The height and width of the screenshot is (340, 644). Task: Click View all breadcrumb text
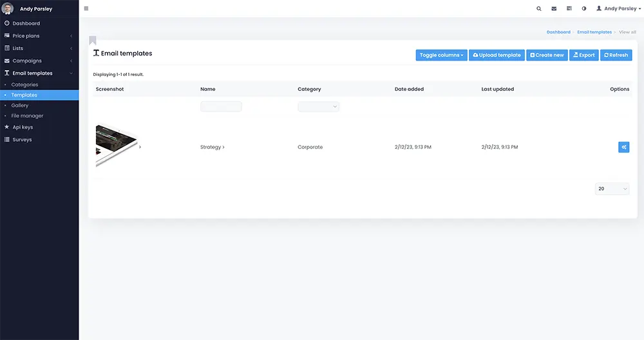(x=627, y=32)
